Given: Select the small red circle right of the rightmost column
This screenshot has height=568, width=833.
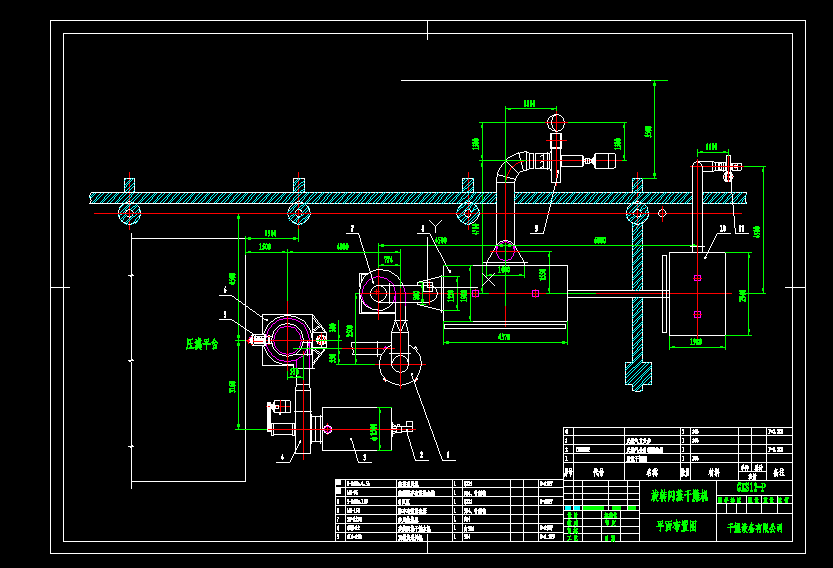Looking at the screenshot, I should [x=661, y=213].
